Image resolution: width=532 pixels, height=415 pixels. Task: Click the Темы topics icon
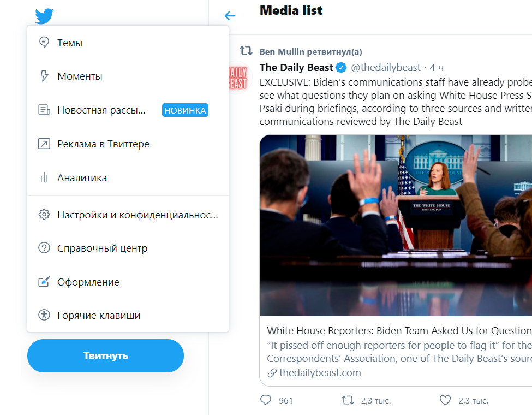(44, 43)
